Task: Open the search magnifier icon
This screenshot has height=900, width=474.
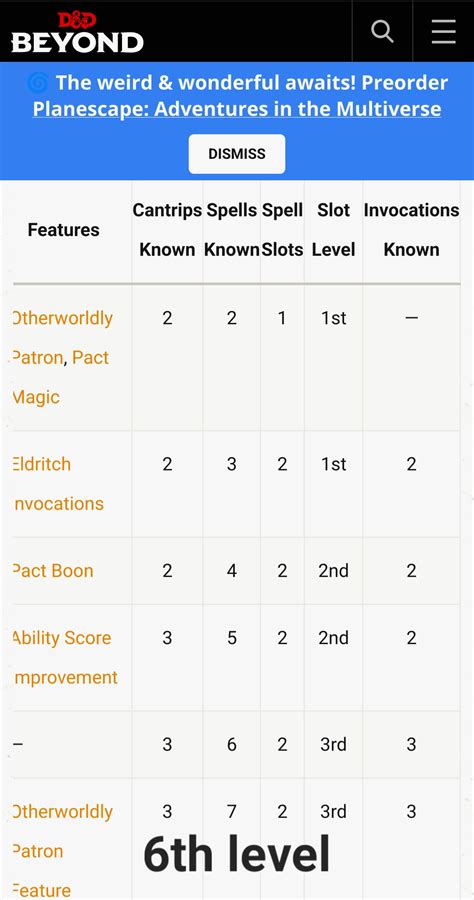Action: click(x=382, y=31)
